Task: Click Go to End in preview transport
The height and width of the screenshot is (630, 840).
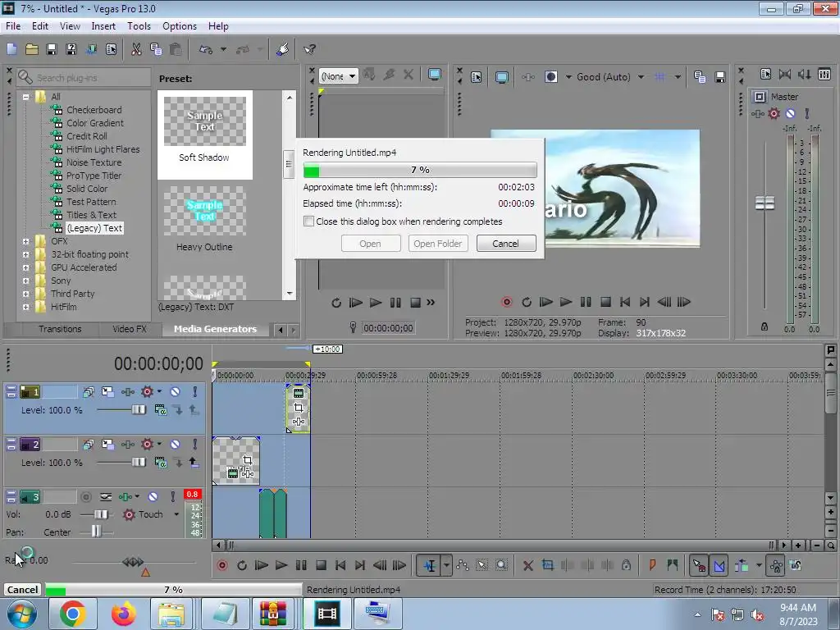Action: [x=645, y=302]
